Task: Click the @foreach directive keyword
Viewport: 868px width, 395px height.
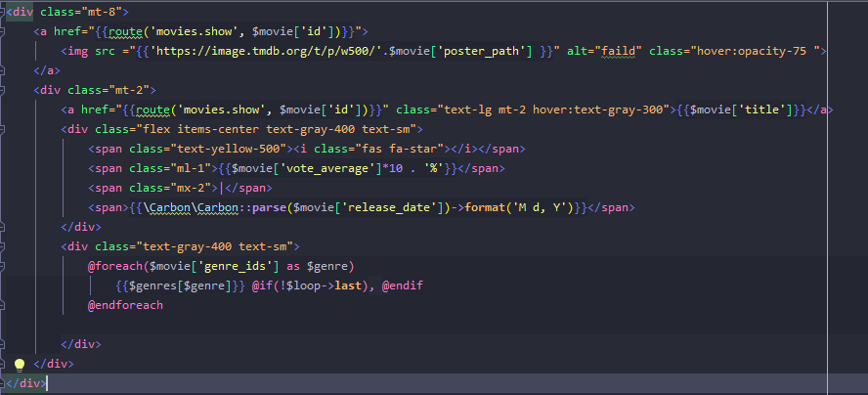Action: pos(115,266)
